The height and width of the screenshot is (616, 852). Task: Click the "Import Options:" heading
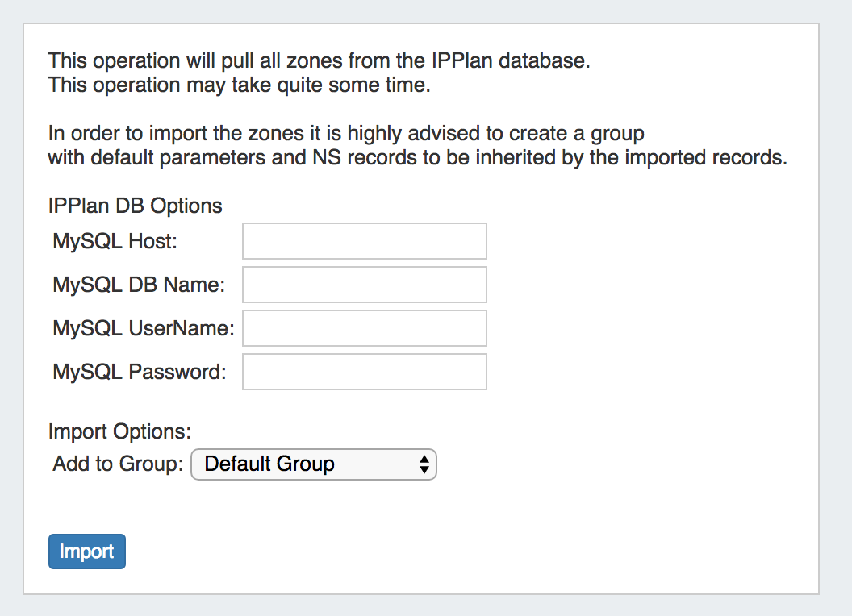119,431
